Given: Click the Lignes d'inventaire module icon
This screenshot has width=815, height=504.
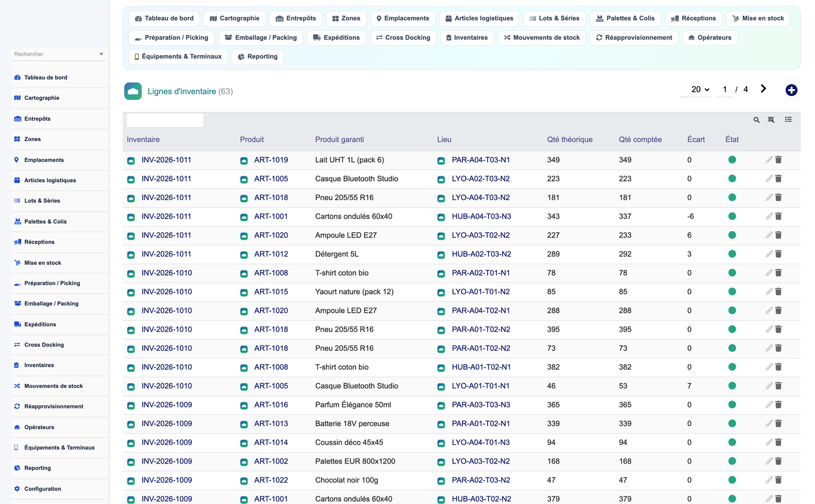Looking at the screenshot, I should (133, 91).
